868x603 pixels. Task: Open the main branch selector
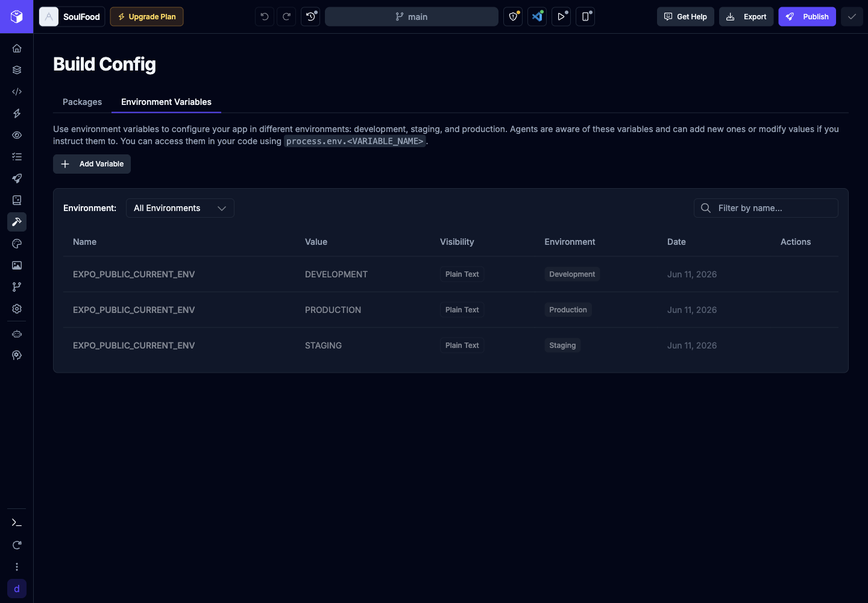(x=412, y=17)
